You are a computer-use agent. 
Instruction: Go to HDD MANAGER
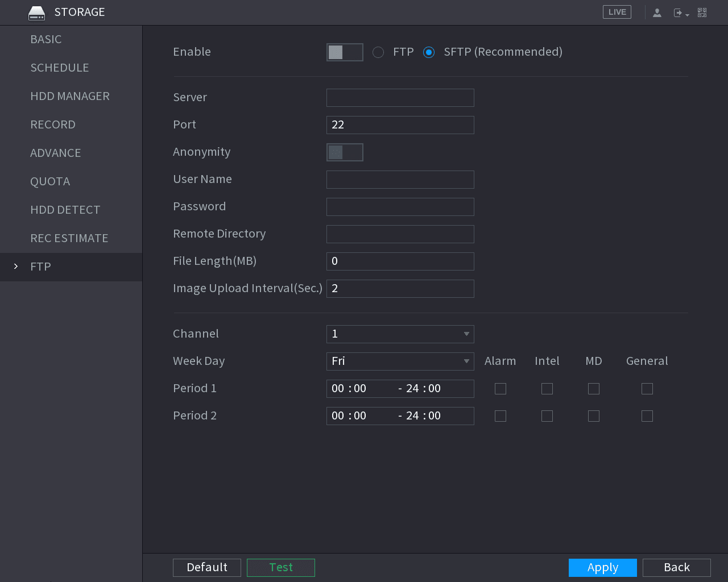coord(71,97)
